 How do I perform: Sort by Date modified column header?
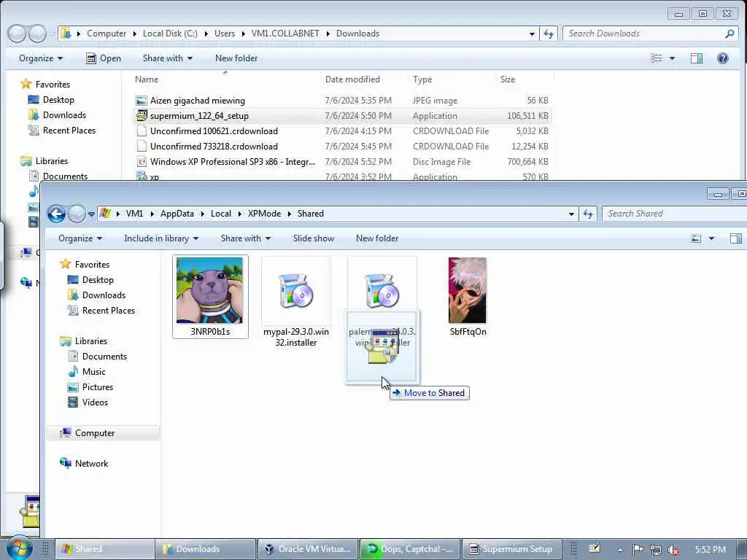(365, 79)
